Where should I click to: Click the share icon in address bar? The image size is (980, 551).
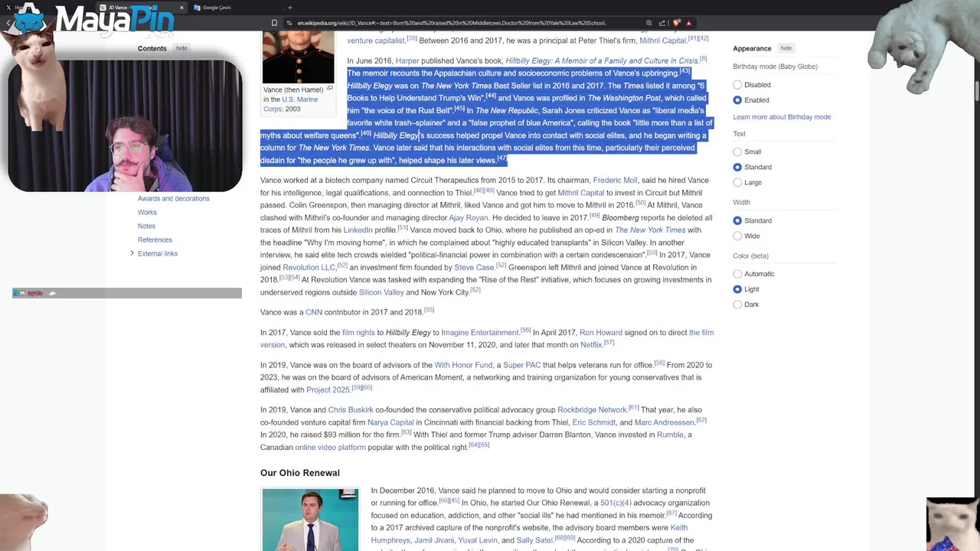tap(662, 23)
